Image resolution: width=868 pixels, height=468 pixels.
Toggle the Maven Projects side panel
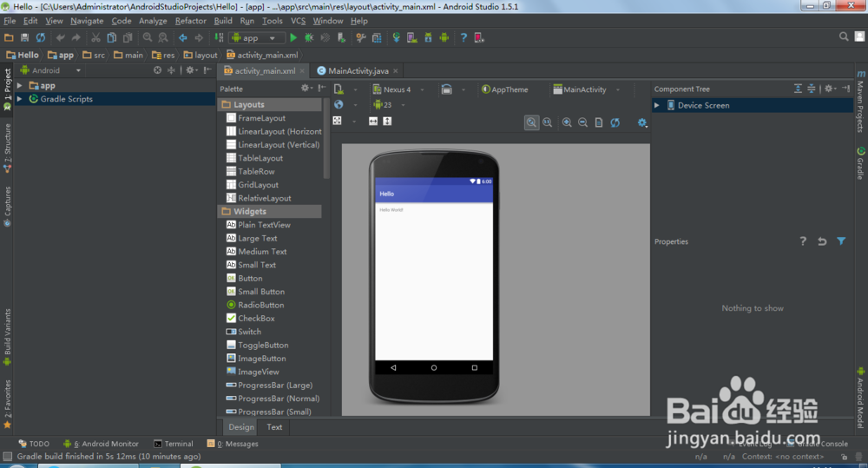[860, 102]
